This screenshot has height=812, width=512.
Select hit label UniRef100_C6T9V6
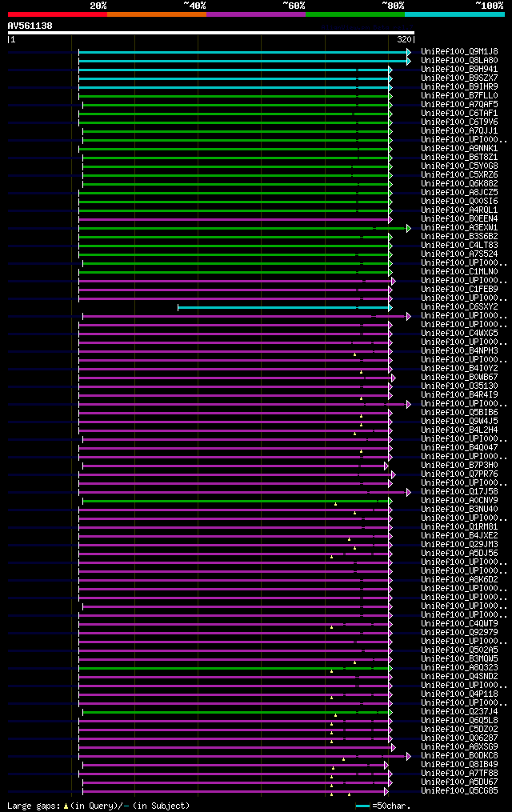point(459,122)
